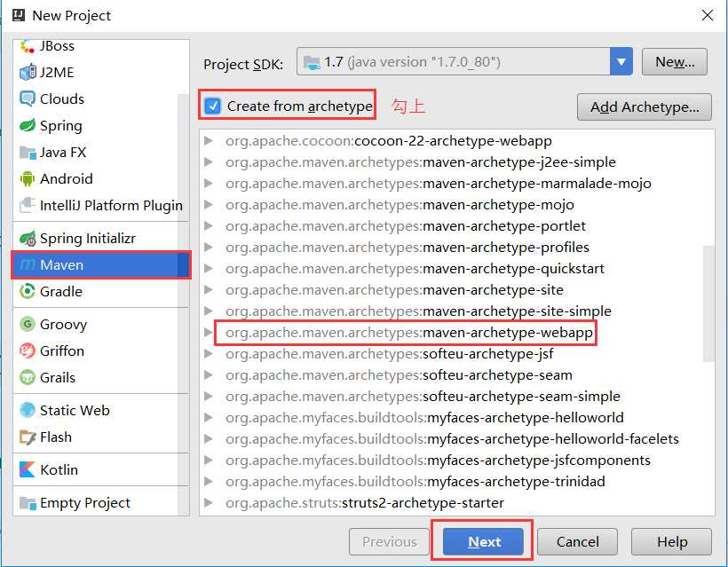Click the archetype list vertical scrollbar
The height and width of the screenshot is (567, 728).
tap(708, 304)
